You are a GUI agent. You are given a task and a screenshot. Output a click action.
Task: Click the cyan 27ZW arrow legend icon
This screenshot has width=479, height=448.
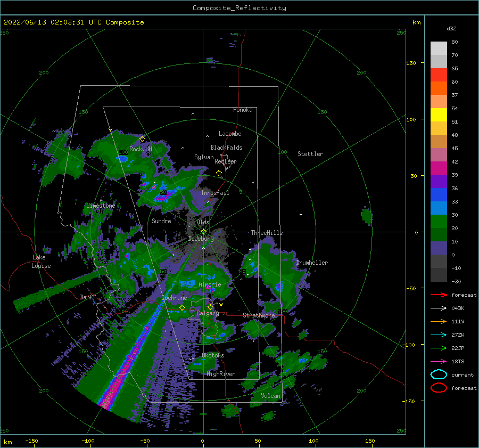point(439,335)
